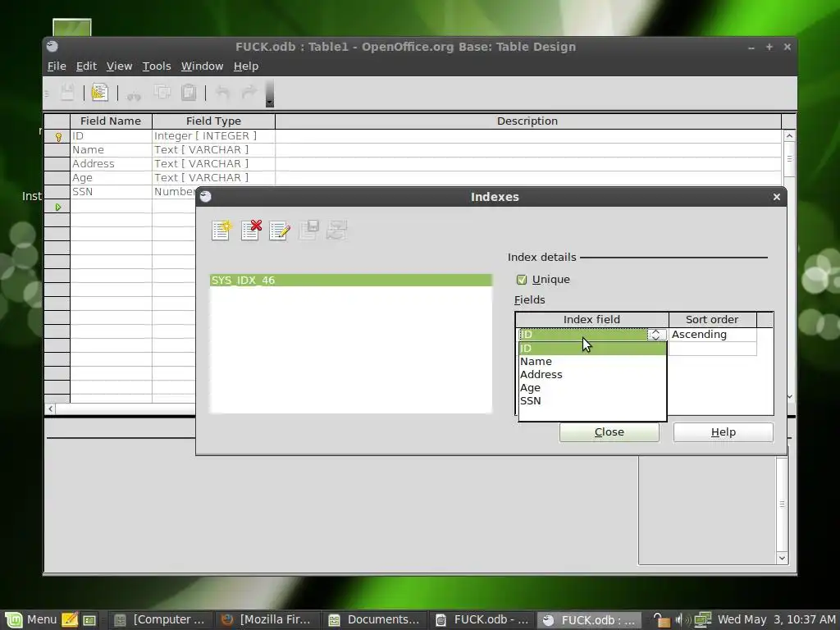Open the Tools menu

tap(157, 66)
